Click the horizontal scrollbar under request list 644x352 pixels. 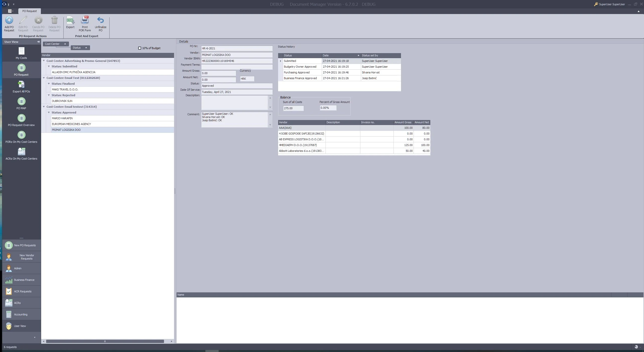tap(105, 341)
